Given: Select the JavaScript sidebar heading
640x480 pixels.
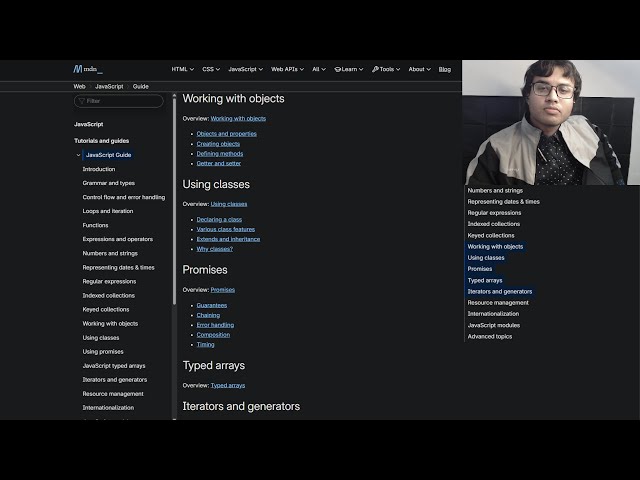Looking at the screenshot, I should coord(89,124).
